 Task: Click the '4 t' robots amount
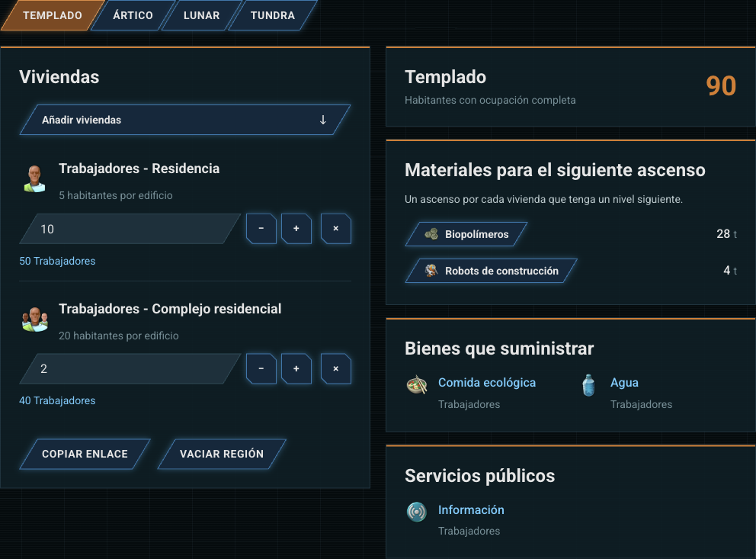730,271
